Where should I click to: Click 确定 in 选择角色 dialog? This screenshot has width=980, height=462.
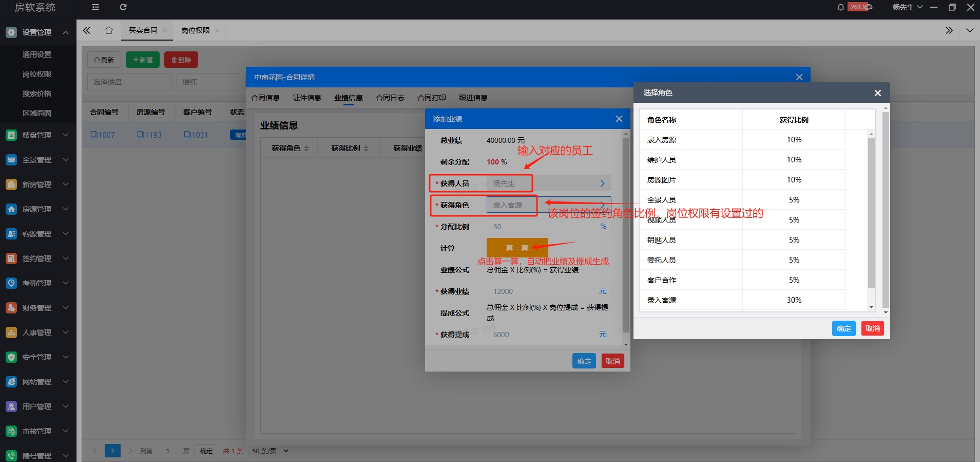point(844,328)
